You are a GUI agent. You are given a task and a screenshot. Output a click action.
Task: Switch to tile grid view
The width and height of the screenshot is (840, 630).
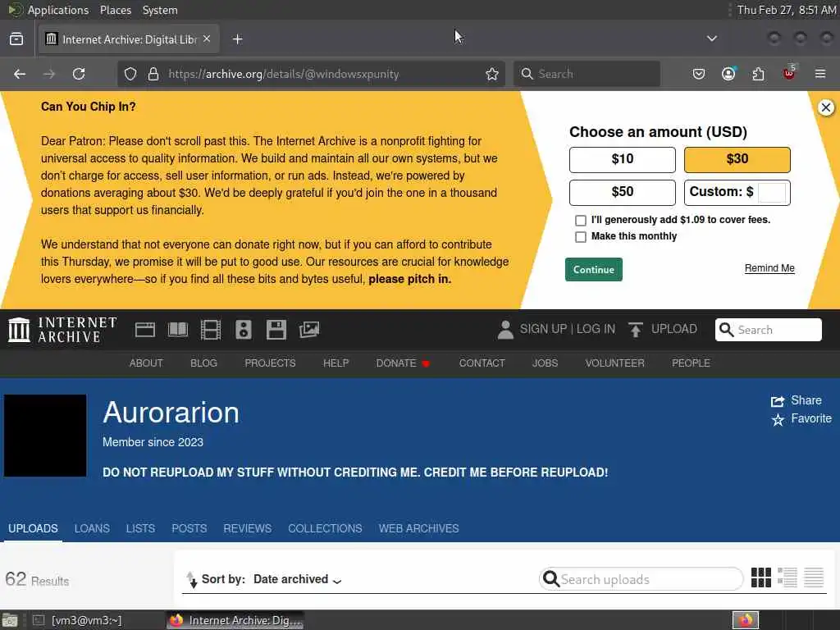click(x=760, y=577)
